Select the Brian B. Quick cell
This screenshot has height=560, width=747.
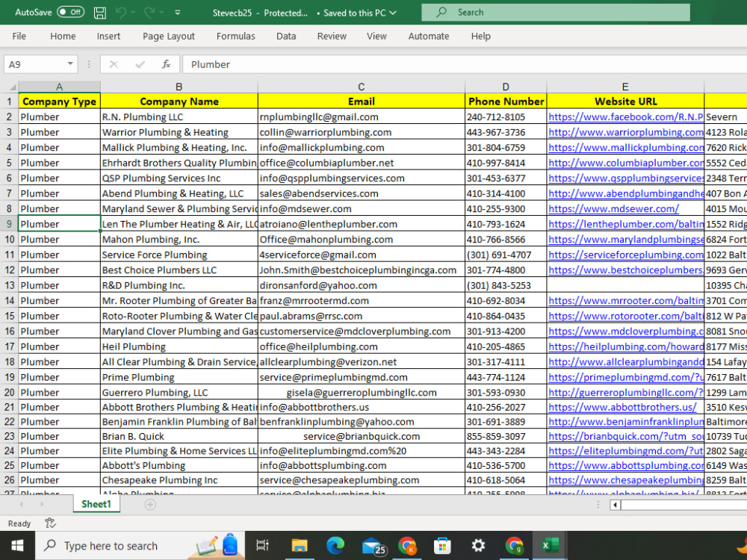179,436
